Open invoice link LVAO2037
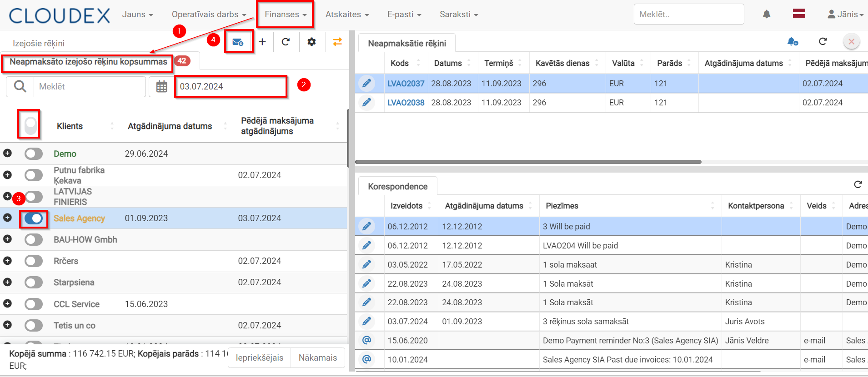Image resolution: width=868 pixels, height=377 pixels. point(406,84)
